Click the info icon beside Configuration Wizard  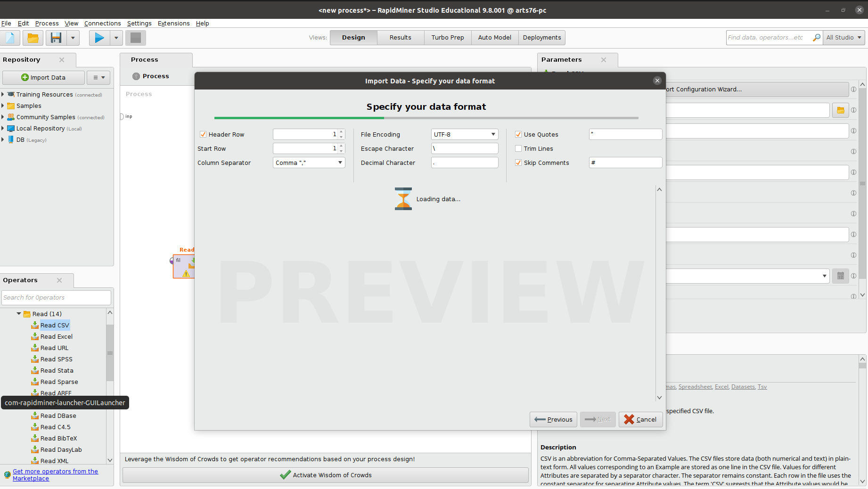pyautogui.click(x=853, y=90)
